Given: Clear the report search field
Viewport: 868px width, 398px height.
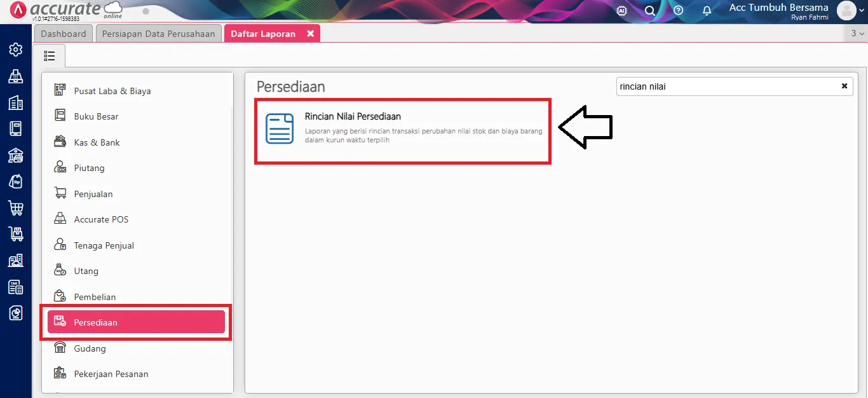Looking at the screenshot, I should click(x=844, y=86).
